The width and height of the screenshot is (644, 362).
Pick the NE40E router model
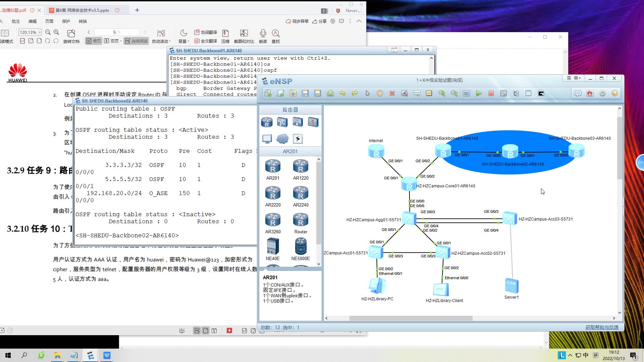click(273, 249)
